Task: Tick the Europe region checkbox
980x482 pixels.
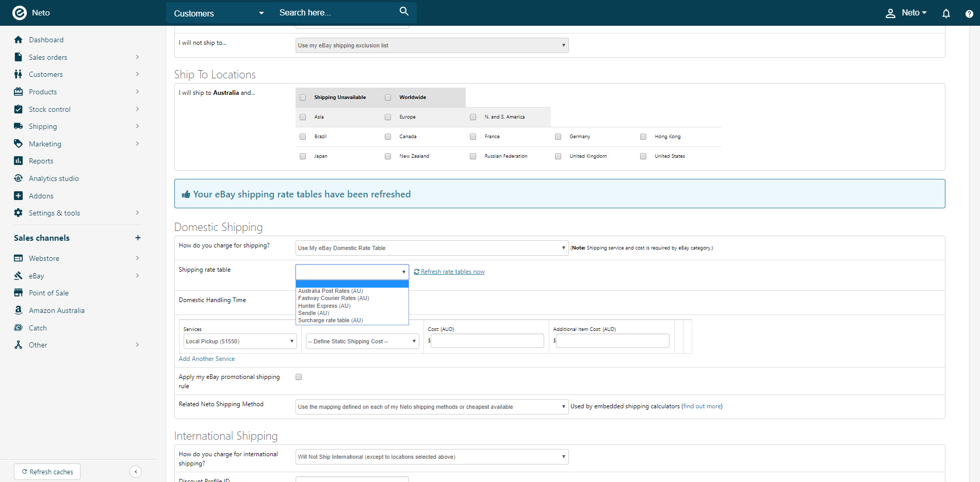Action: (x=388, y=117)
